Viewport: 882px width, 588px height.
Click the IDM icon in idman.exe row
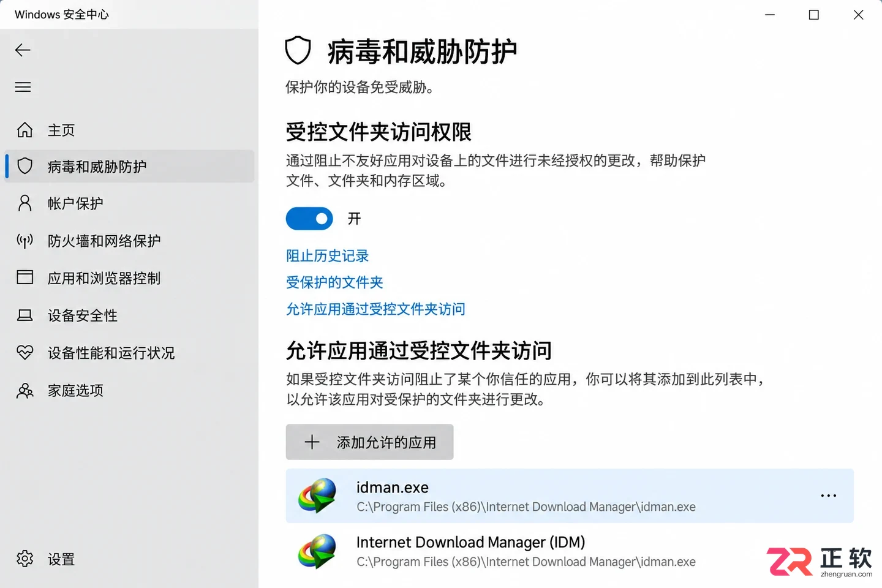click(x=317, y=496)
